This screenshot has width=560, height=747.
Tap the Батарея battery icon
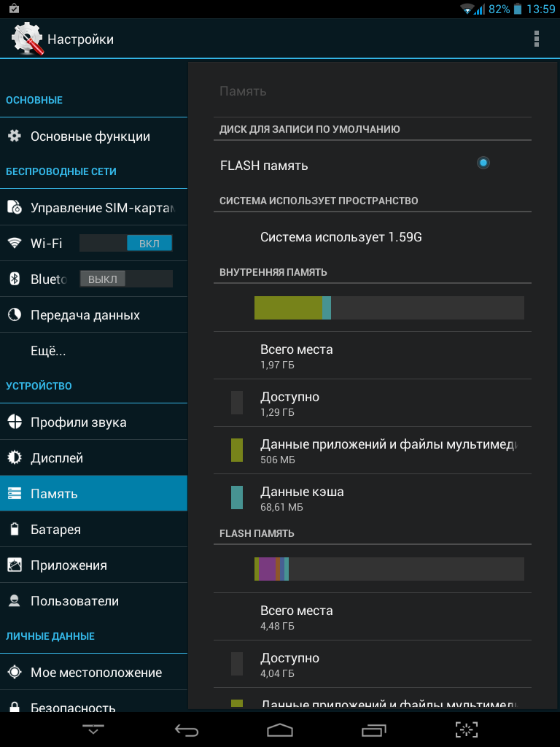click(x=15, y=530)
